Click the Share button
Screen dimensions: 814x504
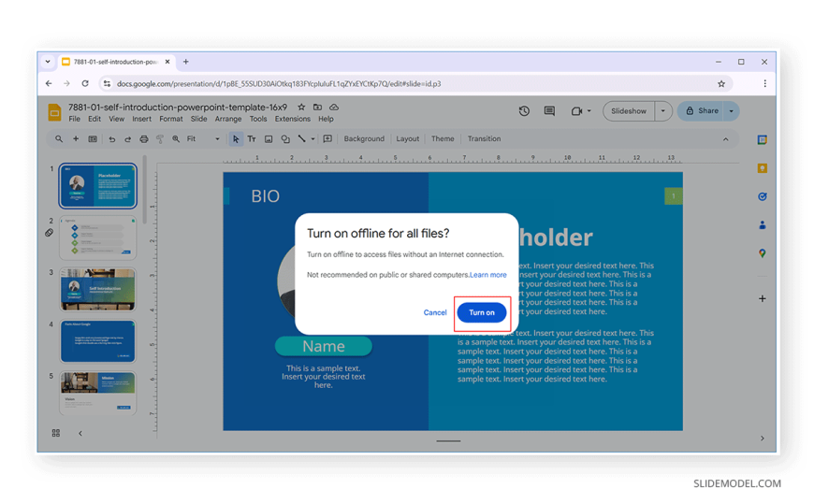point(702,111)
